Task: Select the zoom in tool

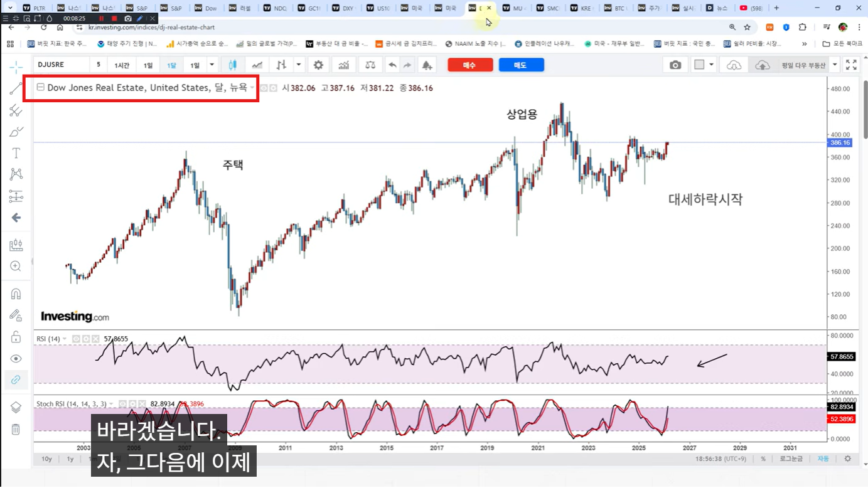Action: 16,266
